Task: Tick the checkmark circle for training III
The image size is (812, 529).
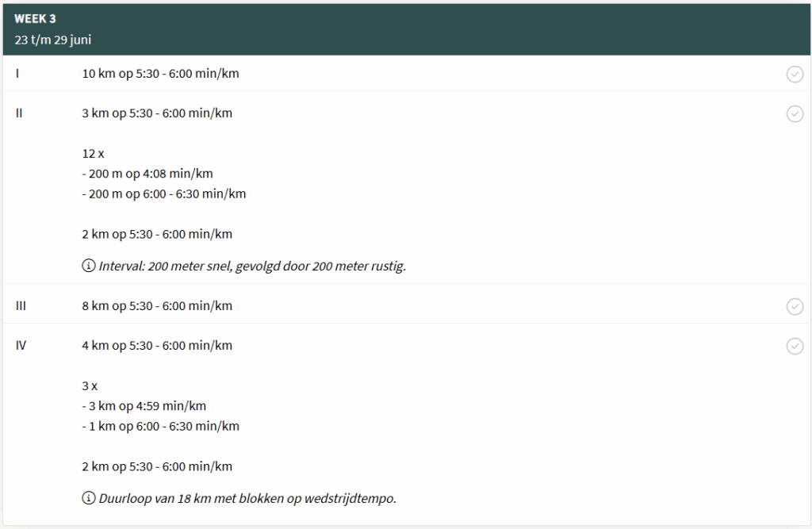Action: pyautogui.click(x=795, y=307)
